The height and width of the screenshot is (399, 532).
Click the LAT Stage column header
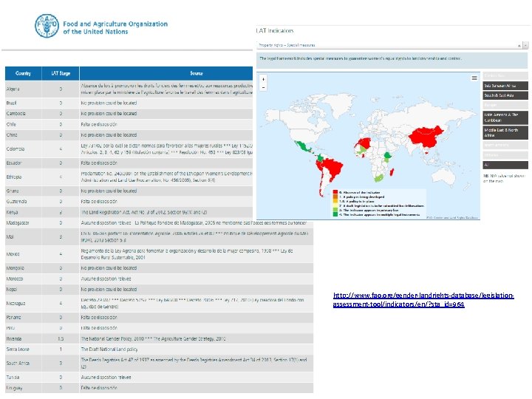[61, 73]
